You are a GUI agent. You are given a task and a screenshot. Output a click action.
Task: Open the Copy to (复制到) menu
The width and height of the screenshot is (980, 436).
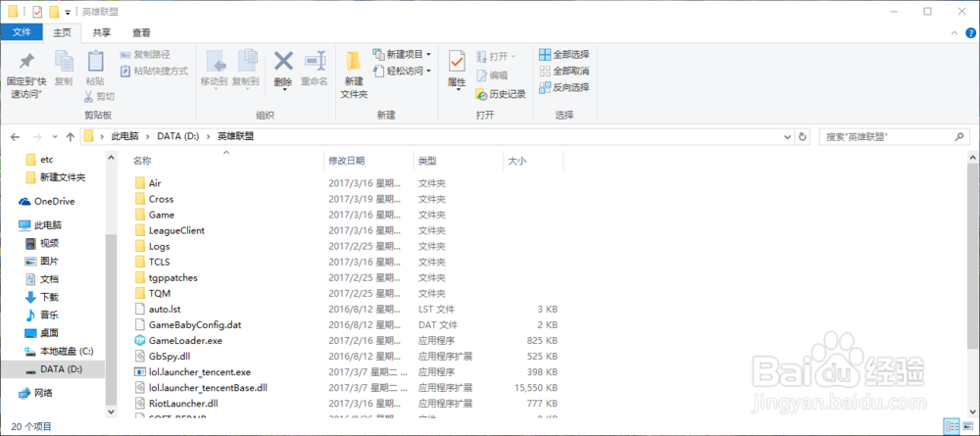(x=246, y=70)
